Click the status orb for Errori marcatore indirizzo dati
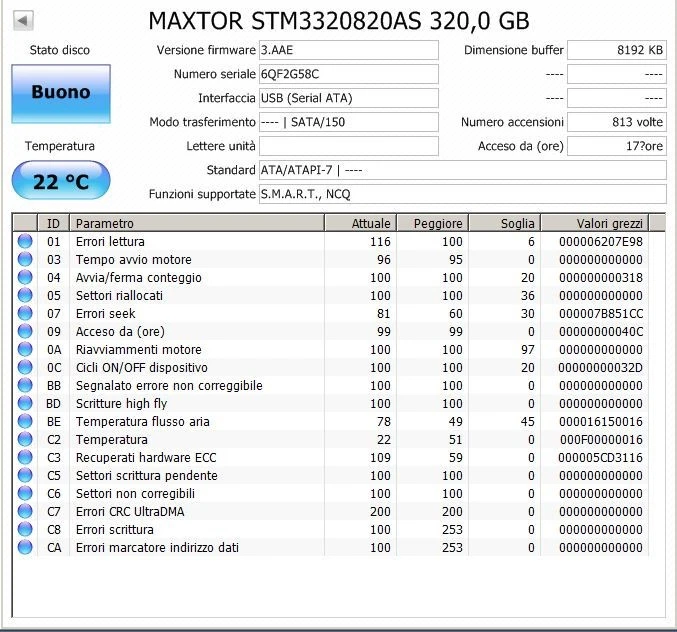677x632 pixels. tap(25, 547)
